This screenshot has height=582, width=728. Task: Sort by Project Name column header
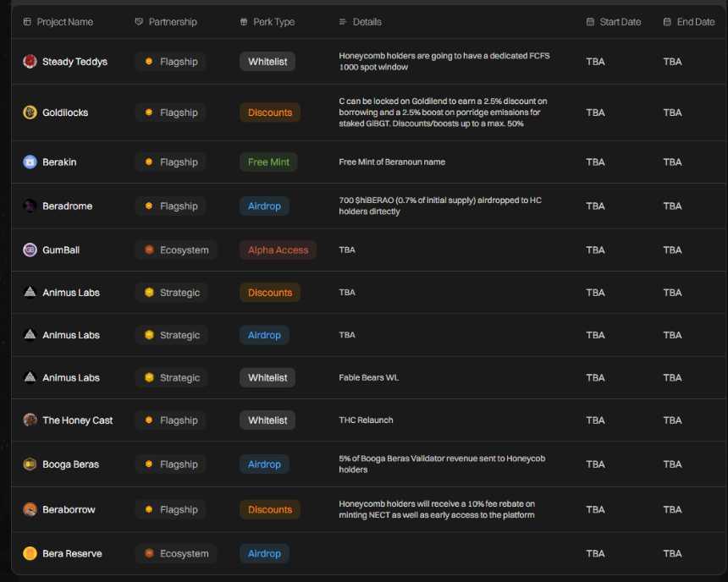point(58,22)
